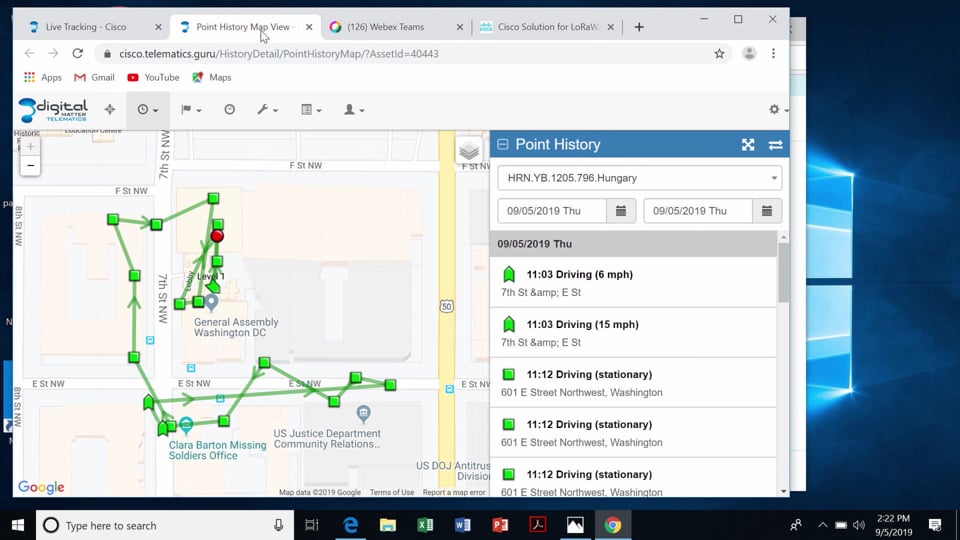Viewport: 960px width, 540px height.
Task: Open the Chrome profile avatar
Action: 749,54
